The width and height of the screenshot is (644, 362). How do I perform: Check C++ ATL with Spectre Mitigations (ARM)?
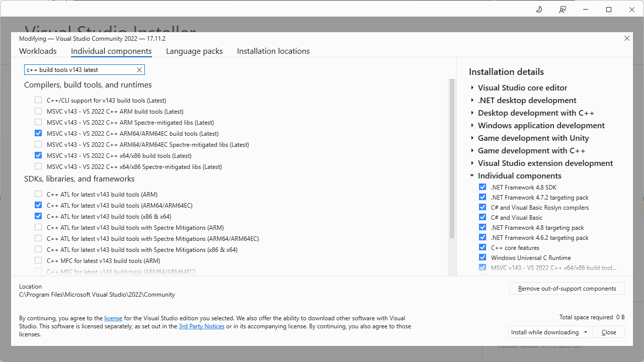(x=38, y=228)
